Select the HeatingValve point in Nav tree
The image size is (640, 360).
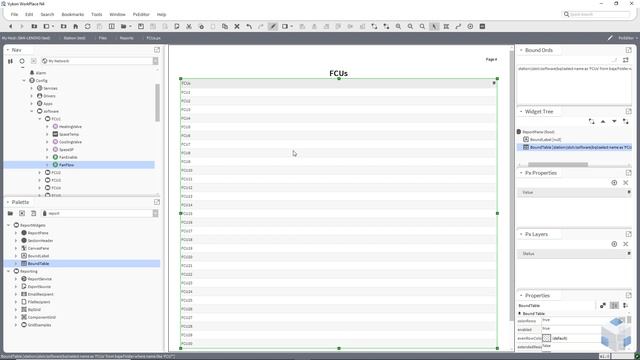tap(67, 127)
